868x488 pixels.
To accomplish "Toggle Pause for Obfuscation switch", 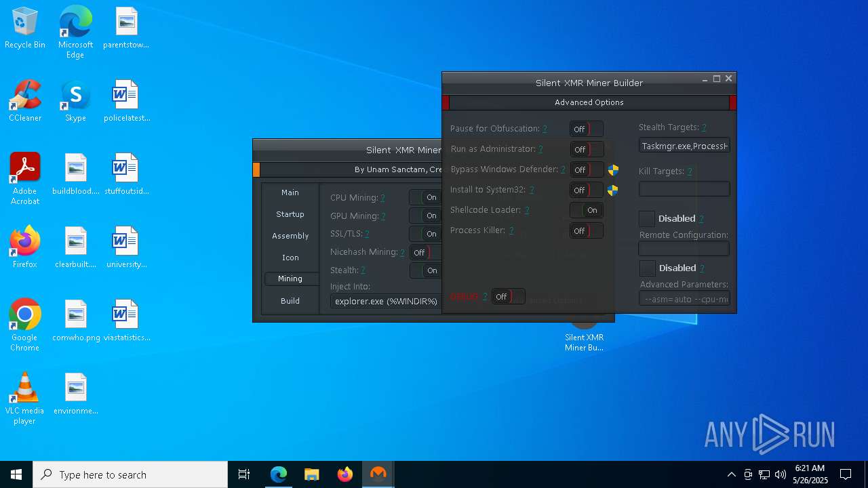I will pos(587,129).
